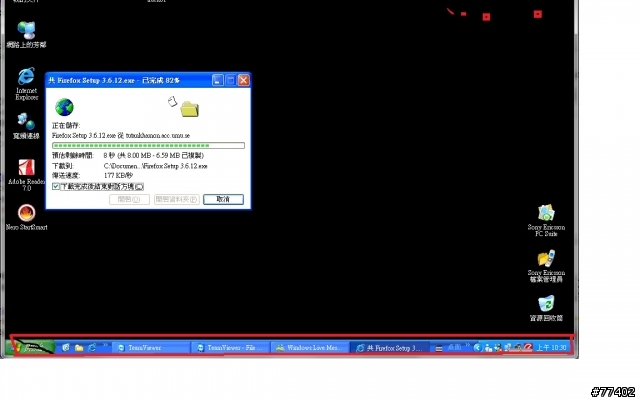Open the Internet Explorer desktop icon
640x400 pixels.
coord(27,84)
